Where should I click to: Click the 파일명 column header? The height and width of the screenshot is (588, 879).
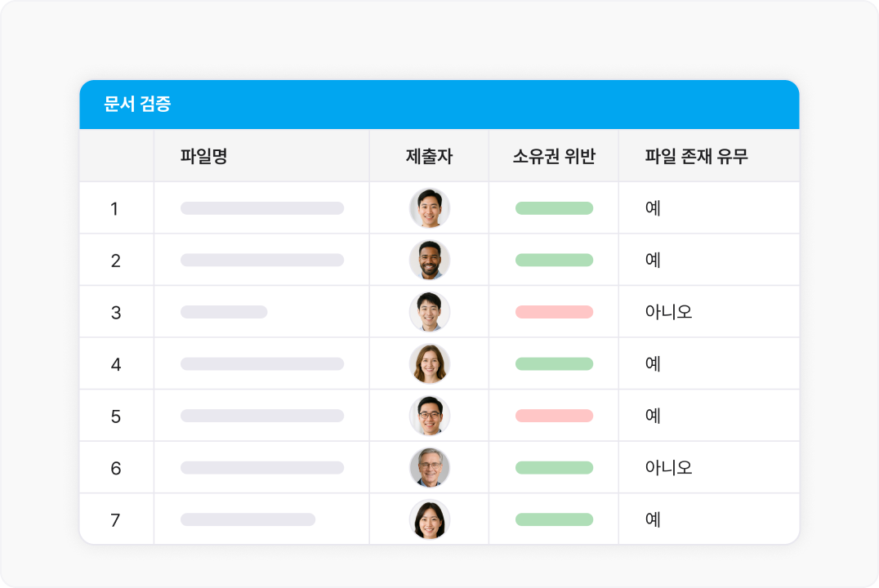(203, 156)
